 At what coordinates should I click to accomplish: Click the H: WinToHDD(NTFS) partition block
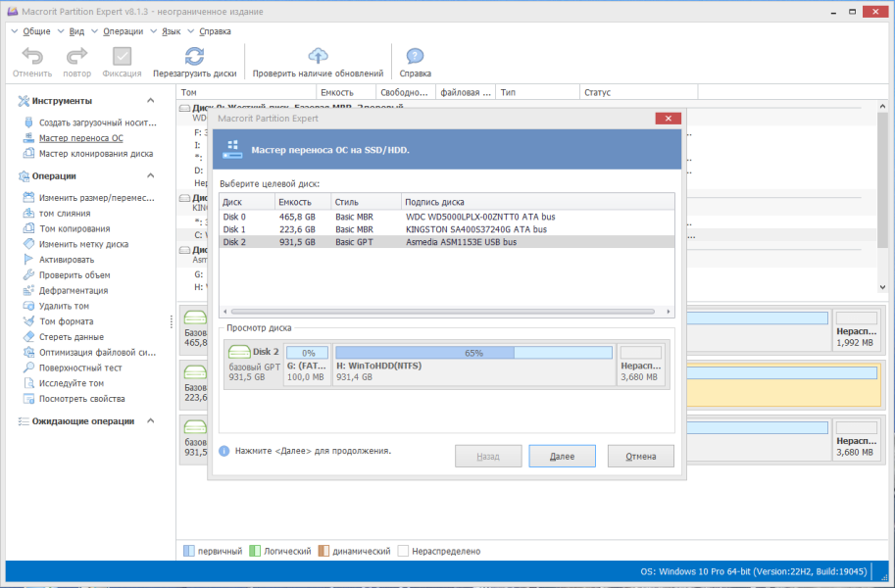point(473,364)
